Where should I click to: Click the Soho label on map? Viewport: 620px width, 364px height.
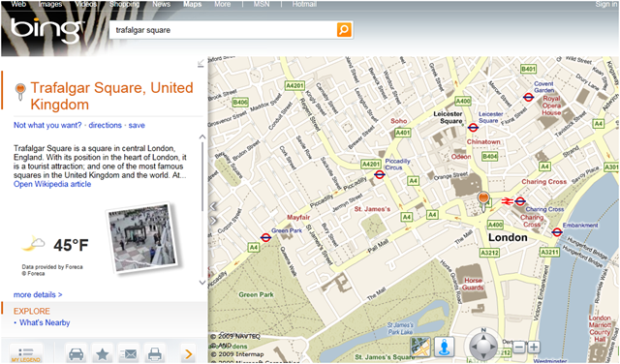[x=398, y=121]
